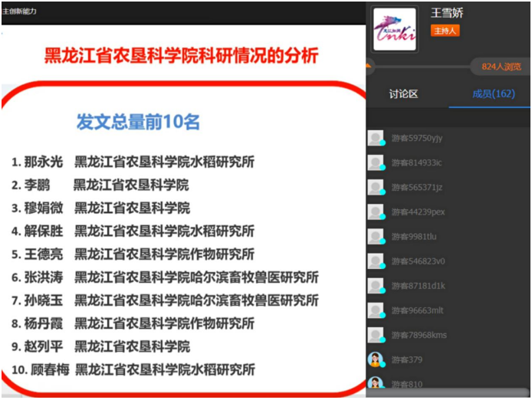Click avatar icon of 游客565371jz
This screenshot has width=532, height=400.
(x=376, y=187)
